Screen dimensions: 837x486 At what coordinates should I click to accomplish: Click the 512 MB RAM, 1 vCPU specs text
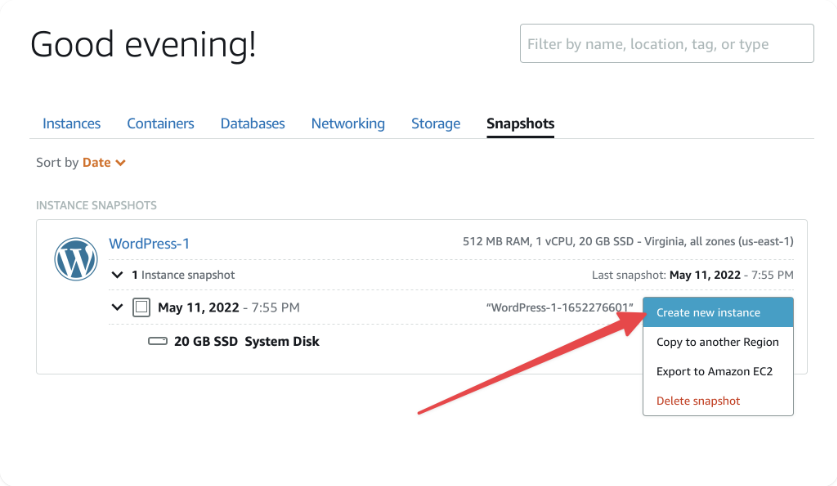628,241
